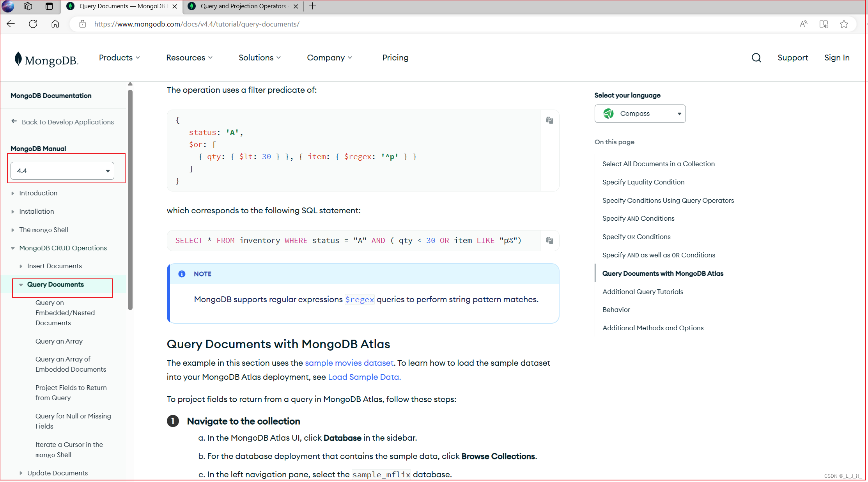Expand the Update Documents item
The height and width of the screenshot is (482, 868).
[21, 473]
